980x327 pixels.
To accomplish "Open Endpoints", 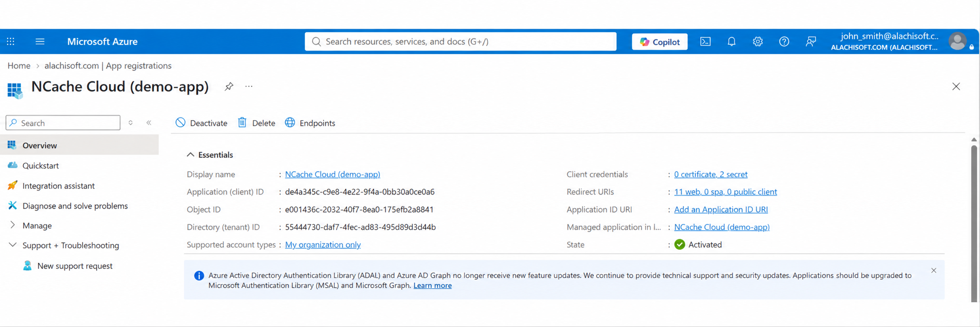I will [310, 123].
